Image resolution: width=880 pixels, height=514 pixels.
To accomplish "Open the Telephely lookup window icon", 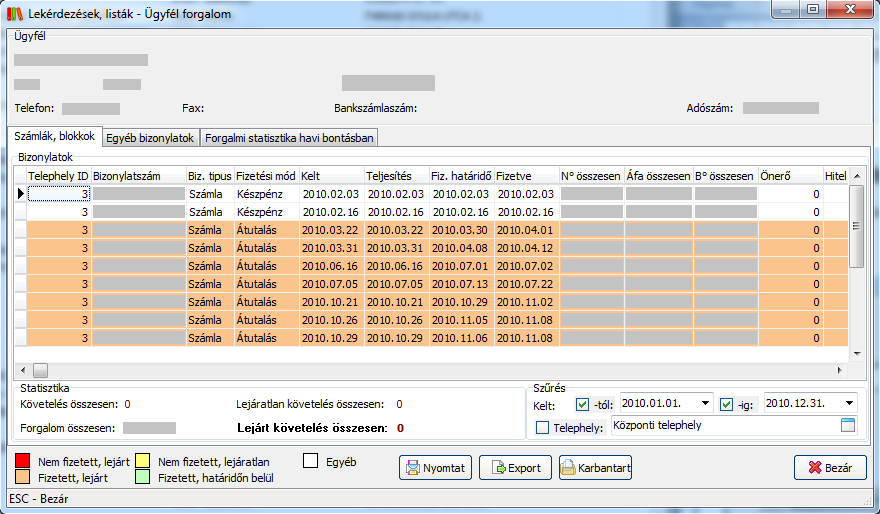I will pyautogui.click(x=849, y=426).
